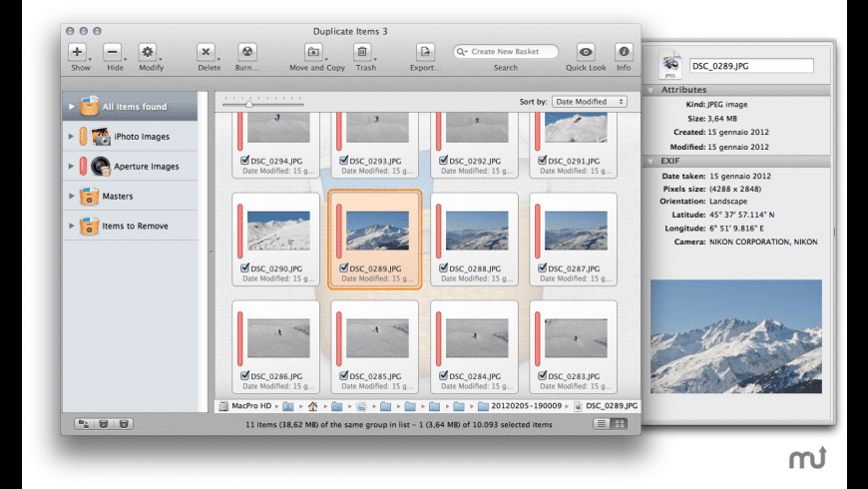The height and width of the screenshot is (489, 868).
Task: Toggle the DSC_0285.JPG checkbox
Action: point(344,376)
